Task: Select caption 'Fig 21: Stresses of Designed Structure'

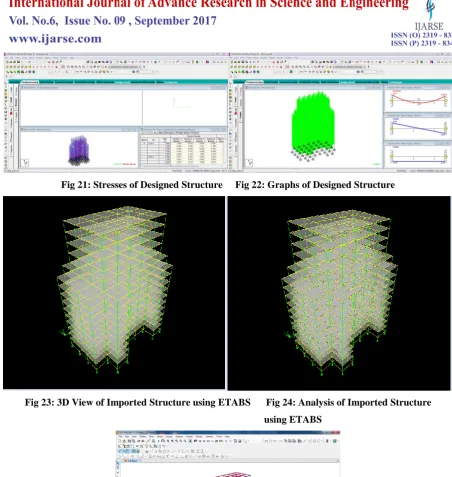Action: click(142, 185)
